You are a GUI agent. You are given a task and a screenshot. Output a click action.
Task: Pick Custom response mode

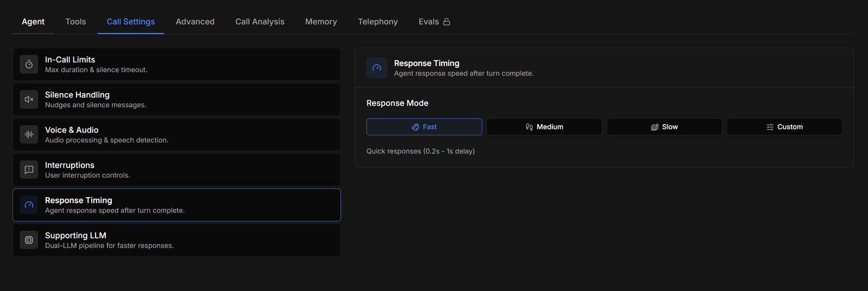point(784,127)
